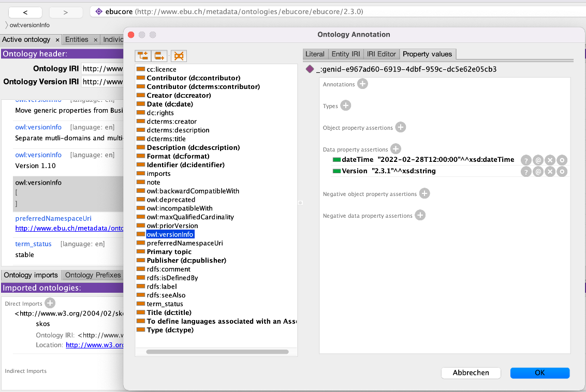Click ebucore ontology IRI address bar
The image size is (586, 392).
point(338,11)
